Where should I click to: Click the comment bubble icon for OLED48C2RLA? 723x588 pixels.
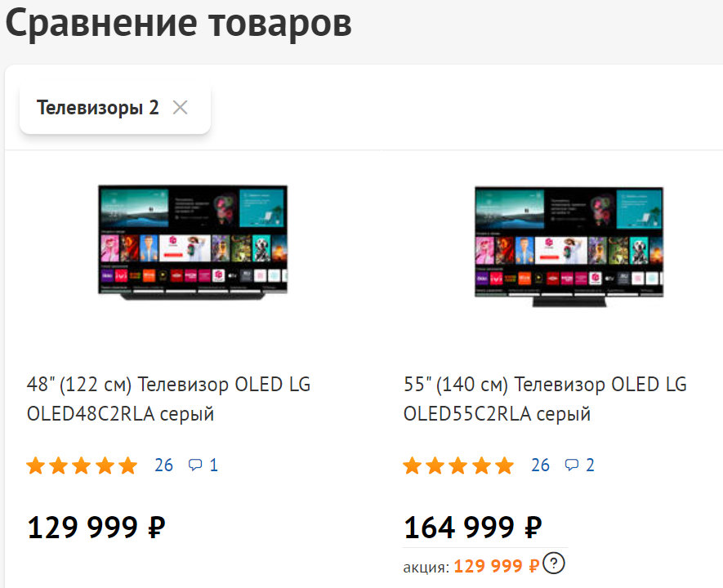(195, 465)
